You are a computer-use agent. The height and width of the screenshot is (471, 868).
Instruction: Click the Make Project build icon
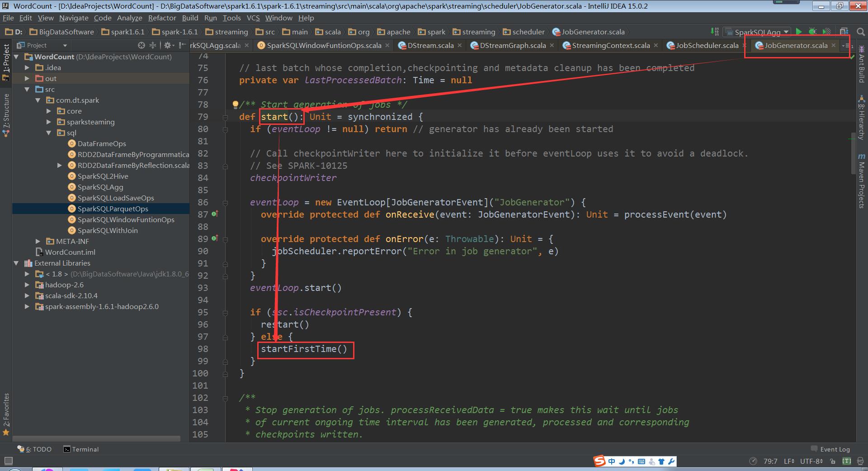pos(714,32)
